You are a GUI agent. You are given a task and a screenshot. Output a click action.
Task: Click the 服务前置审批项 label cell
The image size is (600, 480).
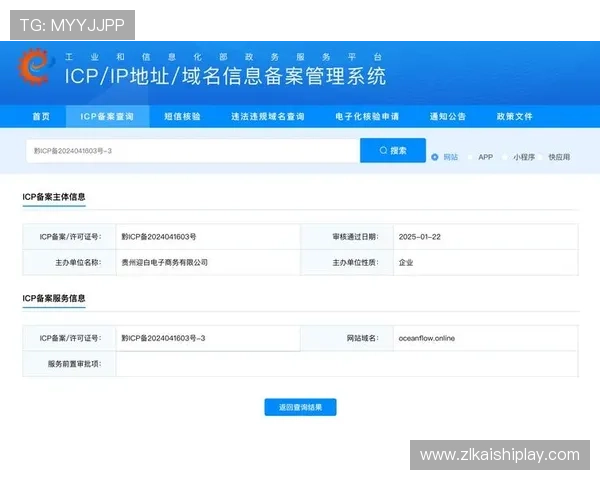click(x=69, y=364)
